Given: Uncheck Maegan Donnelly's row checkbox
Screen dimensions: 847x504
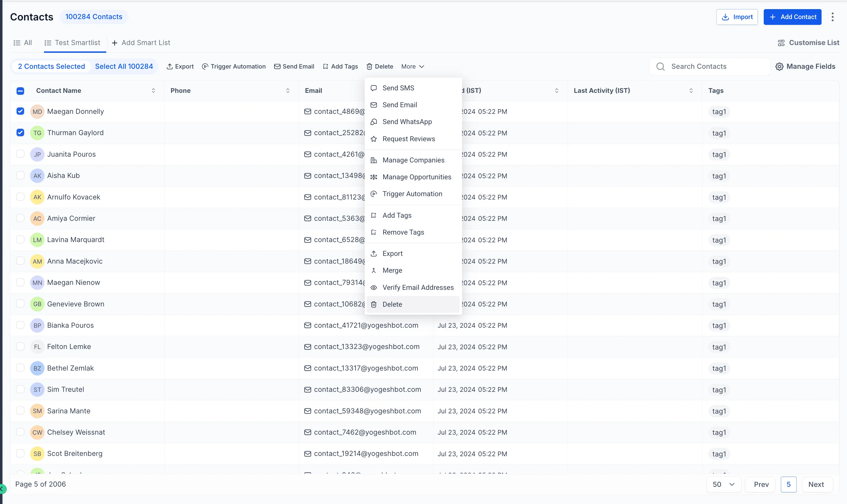Looking at the screenshot, I should point(20,111).
